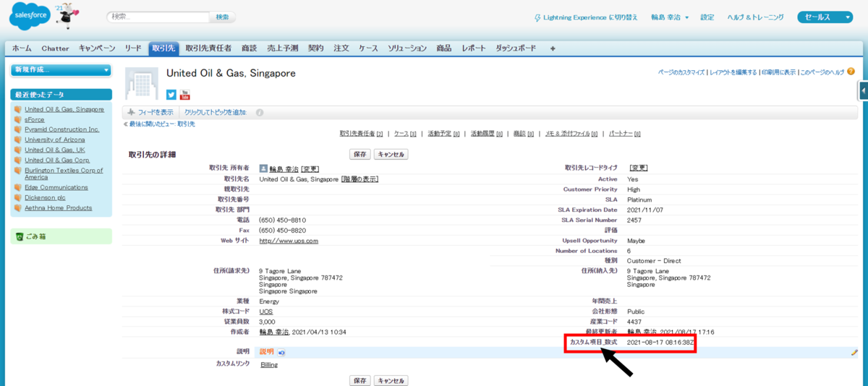The height and width of the screenshot is (386, 868).
Task: Open the YouTube icon under the account name
Action: [x=184, y=95]
